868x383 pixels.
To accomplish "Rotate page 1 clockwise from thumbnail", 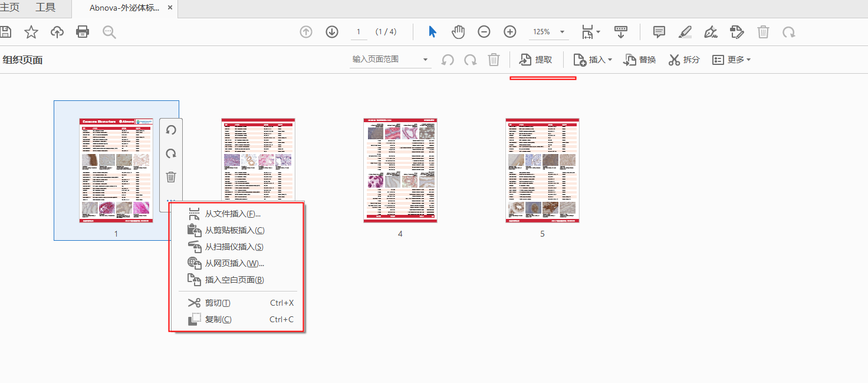I will click(x=171, y=153).
